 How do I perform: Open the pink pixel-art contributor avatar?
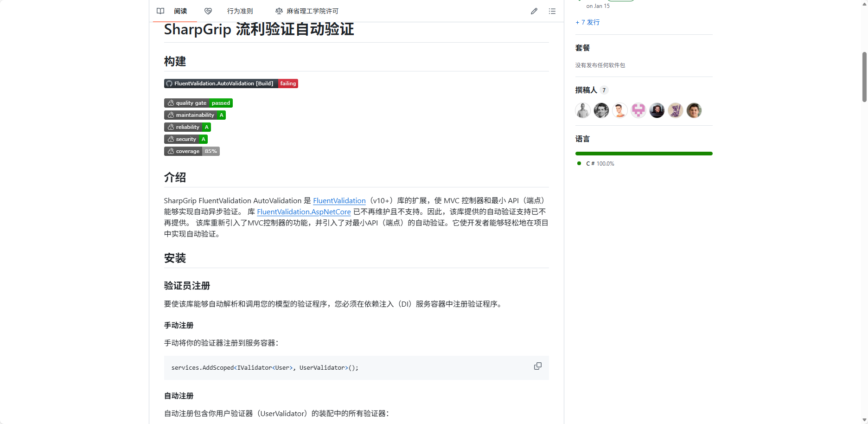[x=638, y=110]
